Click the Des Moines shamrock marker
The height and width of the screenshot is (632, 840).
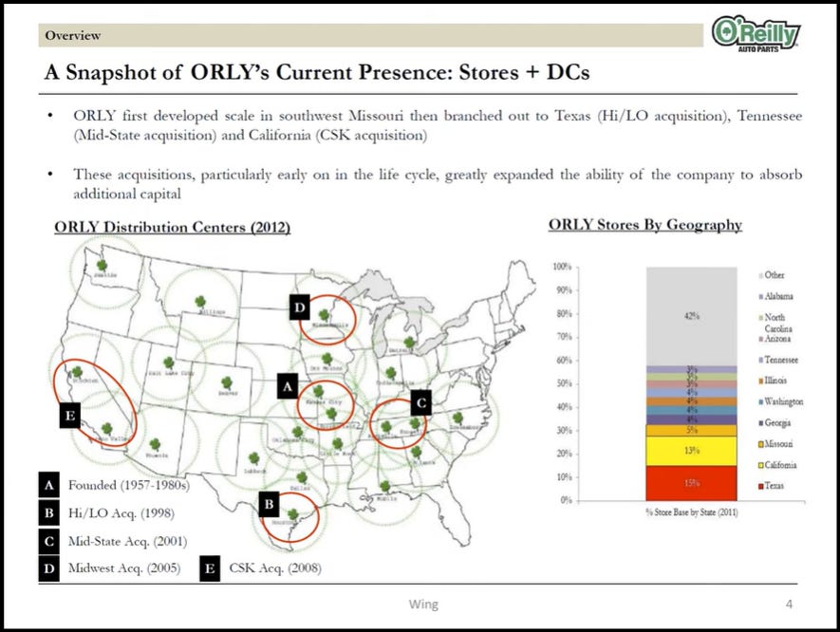[327, 359]
